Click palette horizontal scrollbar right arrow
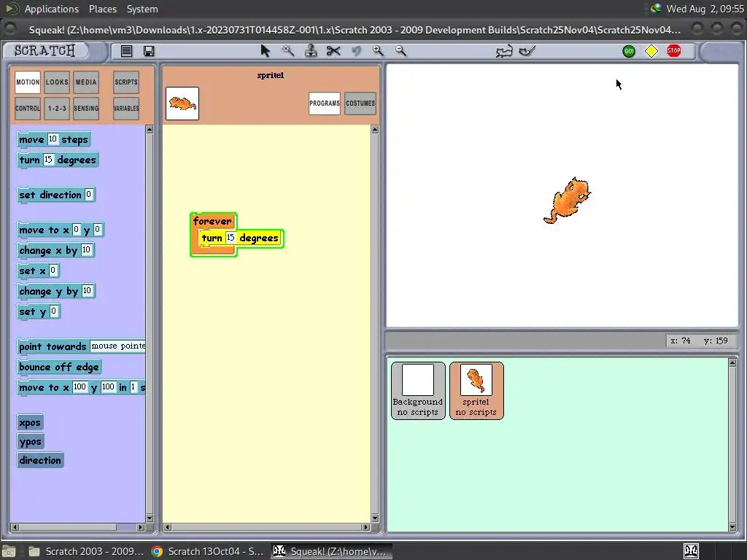 point(141,527)
